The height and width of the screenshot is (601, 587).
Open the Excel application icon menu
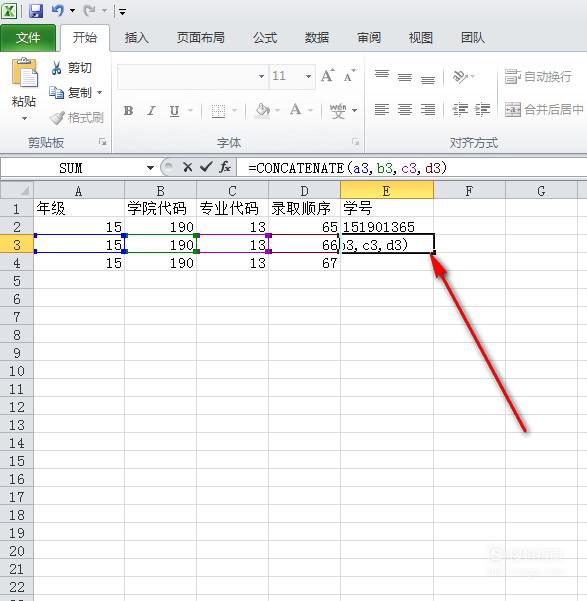coord(9,11)
